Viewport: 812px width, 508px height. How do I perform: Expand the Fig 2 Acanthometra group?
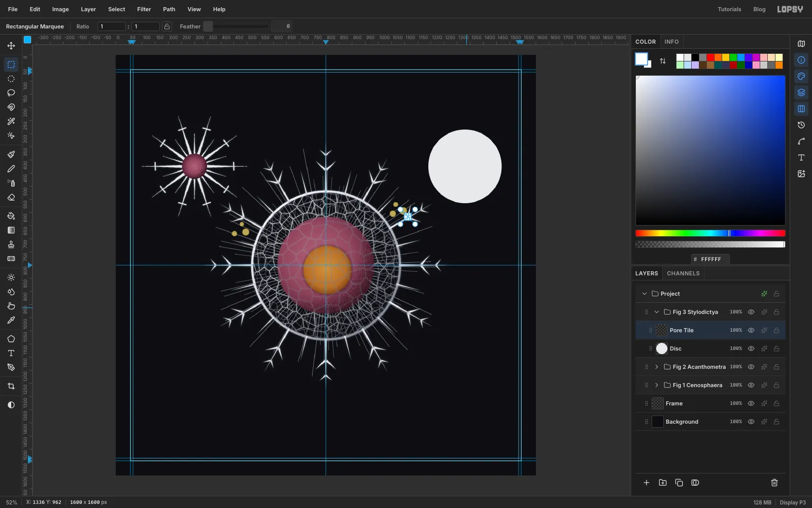click(657, 367)
